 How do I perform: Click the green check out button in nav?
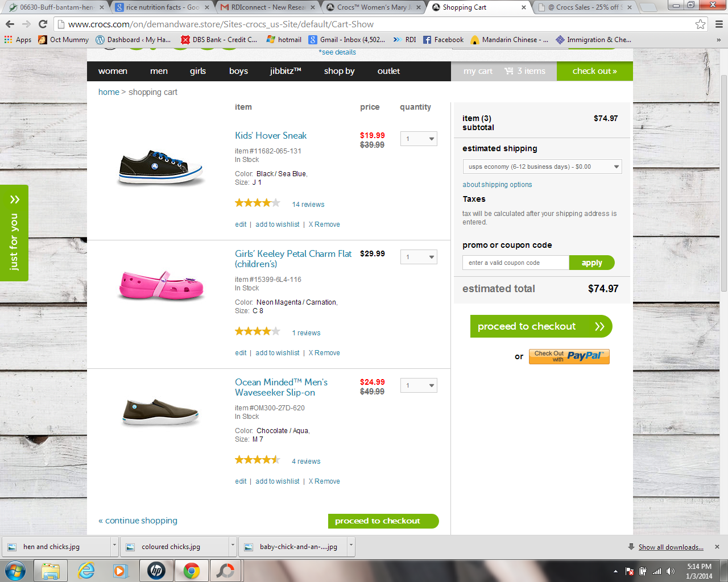point(595,71)
